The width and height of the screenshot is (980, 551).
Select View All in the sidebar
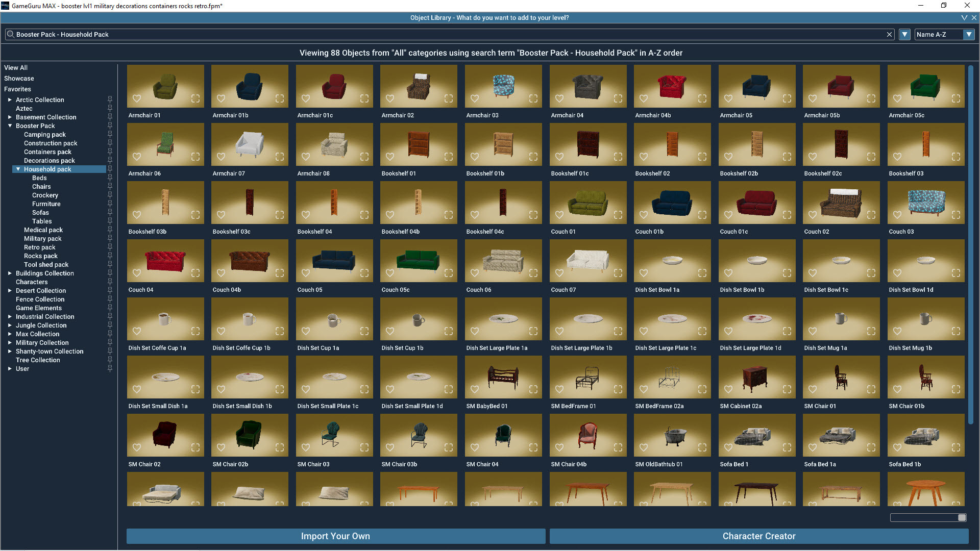[x=16, y=67]
